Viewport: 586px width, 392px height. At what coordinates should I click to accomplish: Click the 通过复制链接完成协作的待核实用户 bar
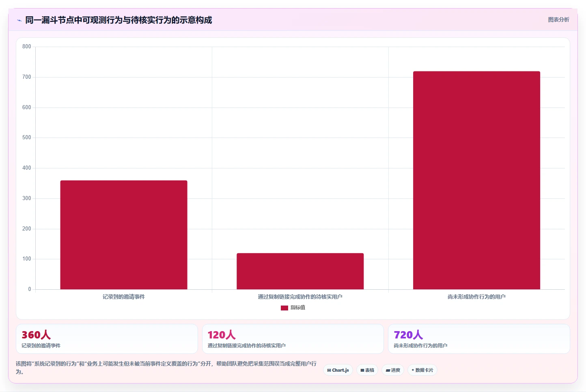coord(300,271)
